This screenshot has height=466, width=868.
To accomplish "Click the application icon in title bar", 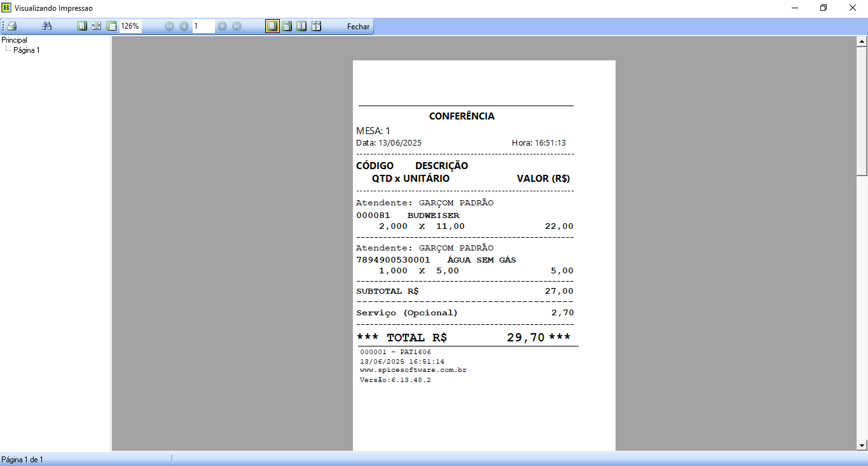I will pyautogui.click(x=6, y=8).
